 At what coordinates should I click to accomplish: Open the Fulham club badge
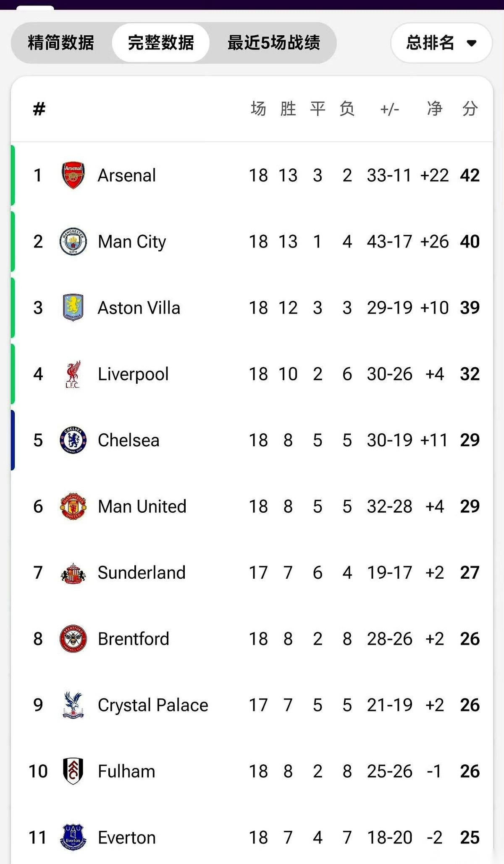point(73,771)
